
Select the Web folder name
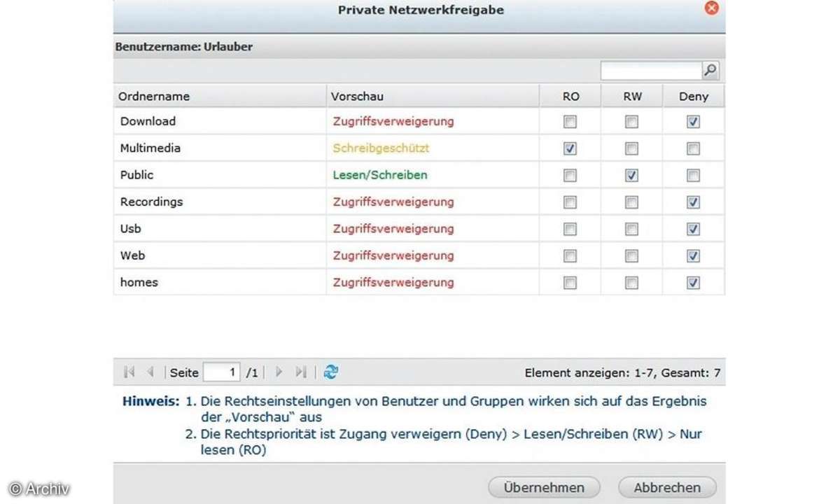(x=132, y=255)
